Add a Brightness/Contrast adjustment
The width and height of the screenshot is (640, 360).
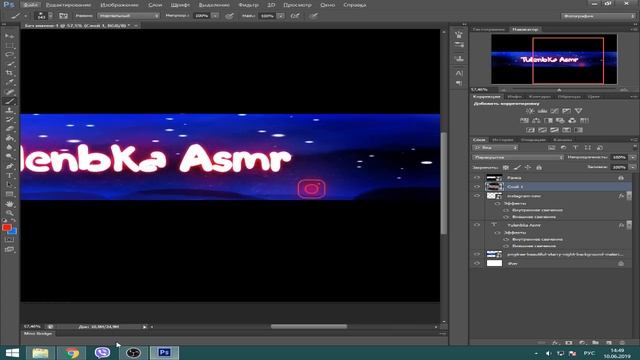[x=530, y=111]
